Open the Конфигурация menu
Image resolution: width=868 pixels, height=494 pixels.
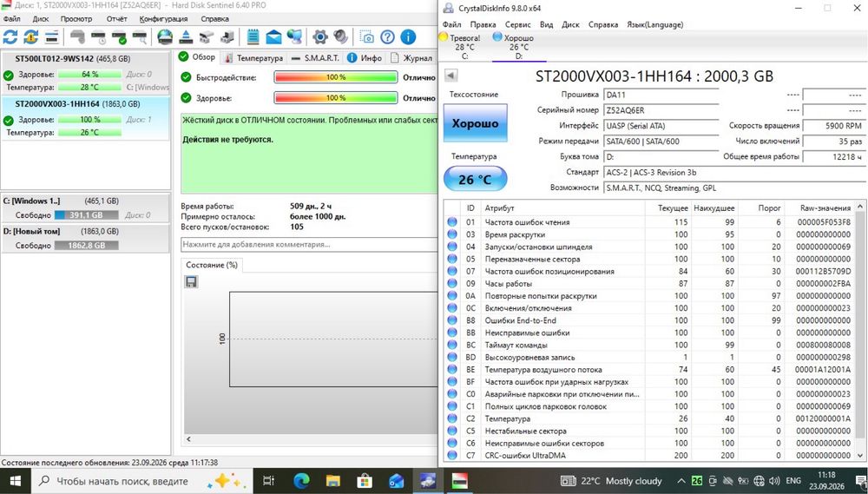pyautogui.click(x=163, y=19)
